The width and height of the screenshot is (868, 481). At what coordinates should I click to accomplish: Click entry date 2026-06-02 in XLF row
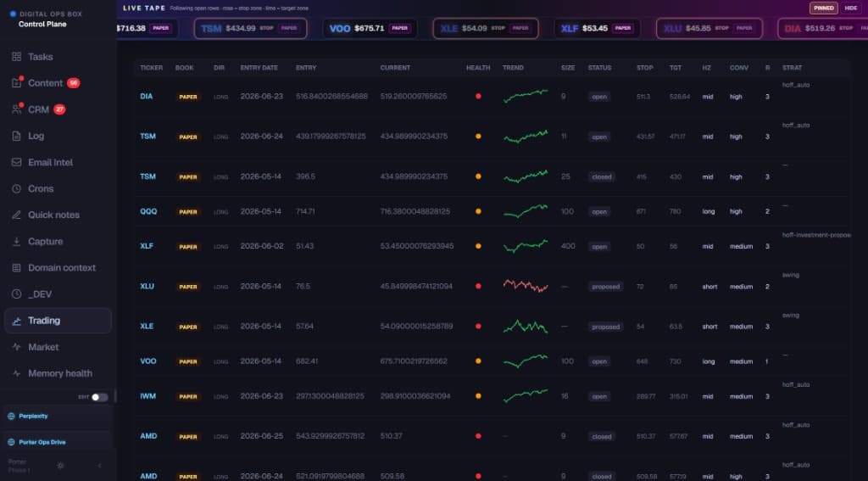(x=261, y=246)
